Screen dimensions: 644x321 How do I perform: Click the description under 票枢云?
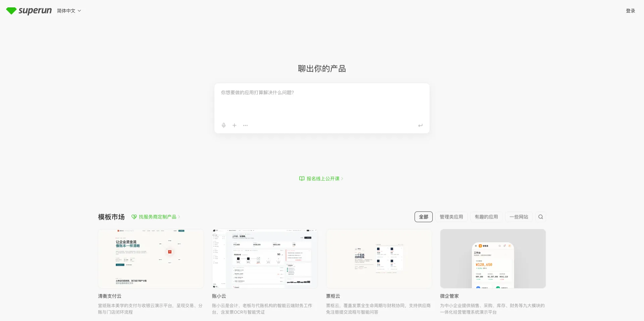click(378, 309)
